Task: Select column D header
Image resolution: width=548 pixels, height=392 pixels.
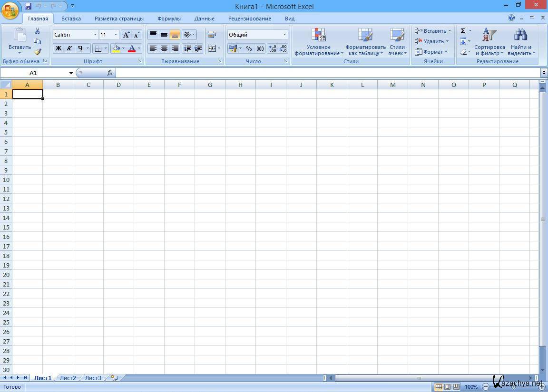Action: point(118,85)
